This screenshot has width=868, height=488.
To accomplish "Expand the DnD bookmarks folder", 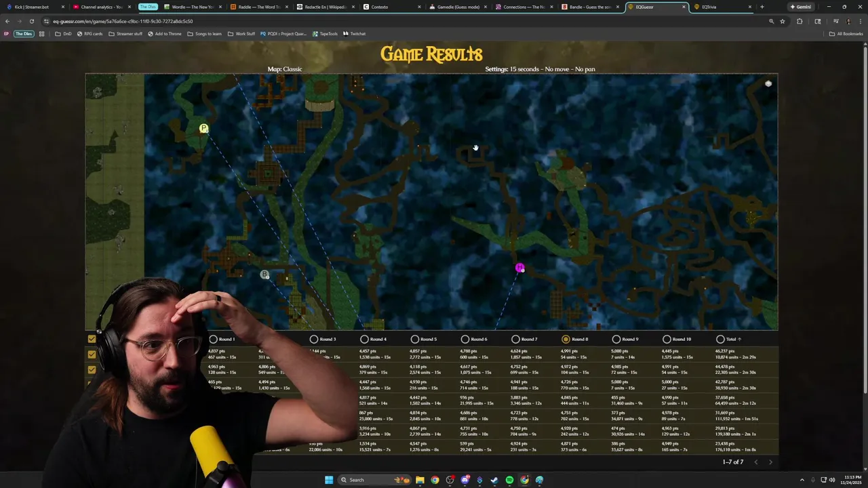I will (63, 33).
